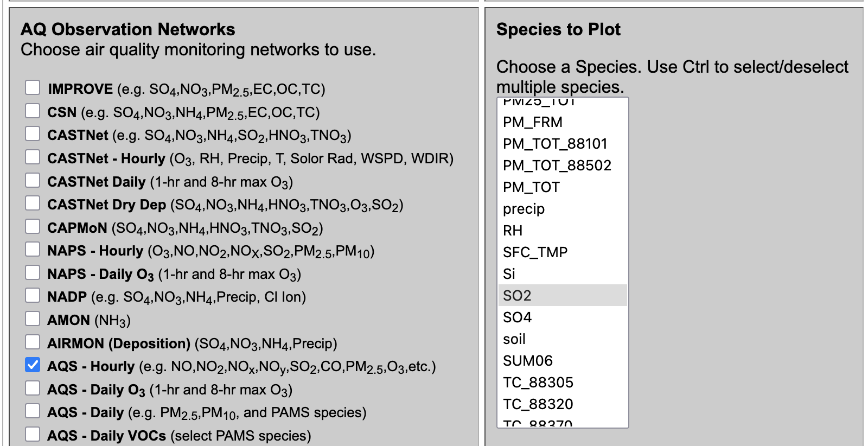This screenshot has width=868, height=446.
Task: Toggle the NADP network checkbox
Action: tap(33, 296)
